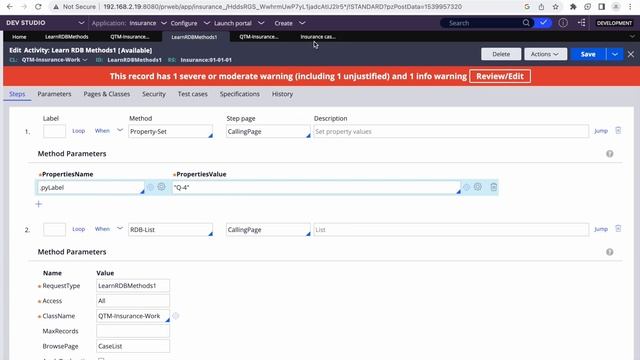Open the info help icon in header

pyautogui.click(x=563, y=23)
